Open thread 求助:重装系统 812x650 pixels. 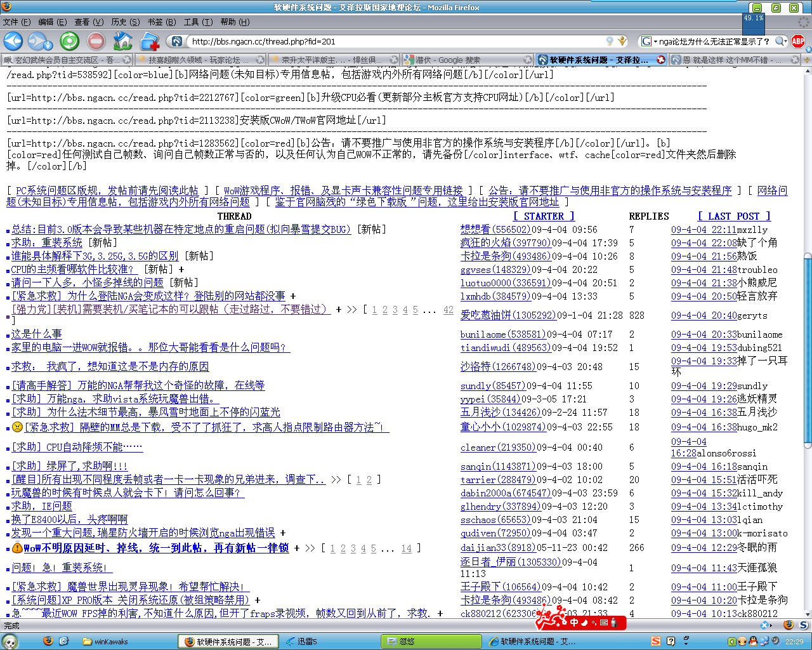coord(47,242)
